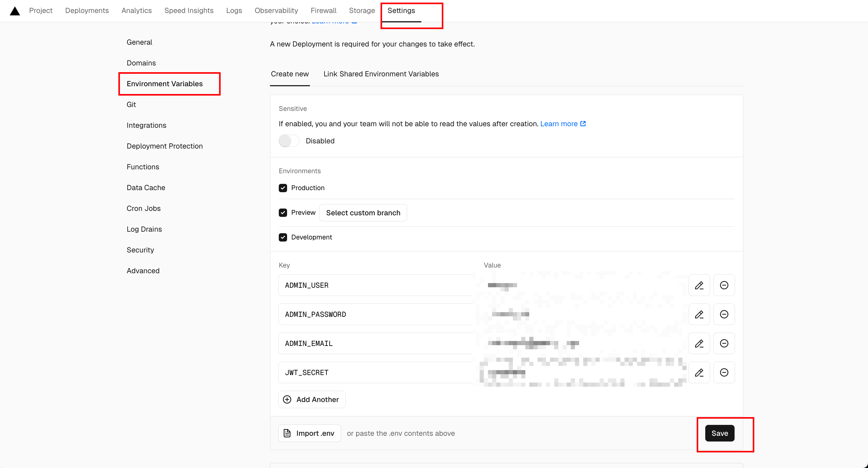Open the Select custom branch dropdown
Image resolution: width=868 pixels, height=468 pixels.
point(363,213)
